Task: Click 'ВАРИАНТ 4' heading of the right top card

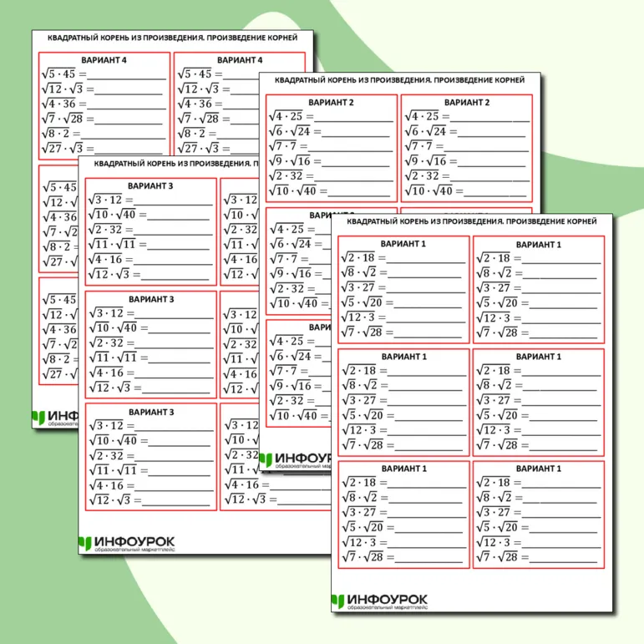Action: pyautogui.click(x=240, y=60)
